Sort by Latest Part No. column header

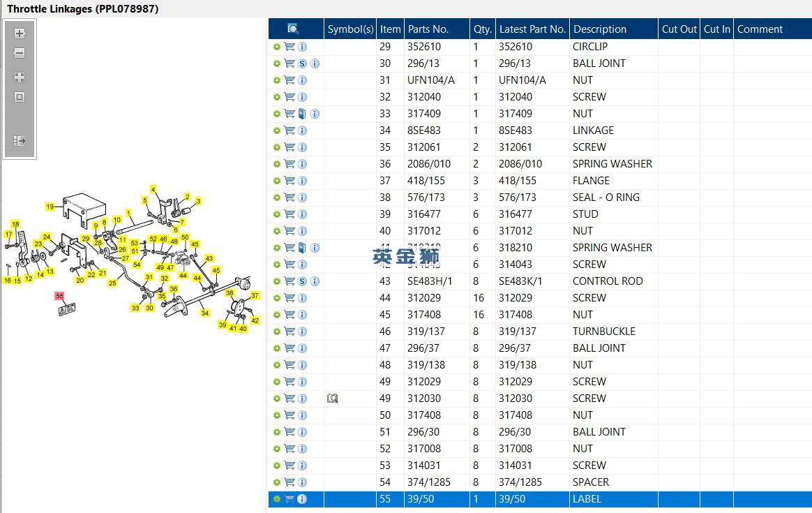[532, 29]
